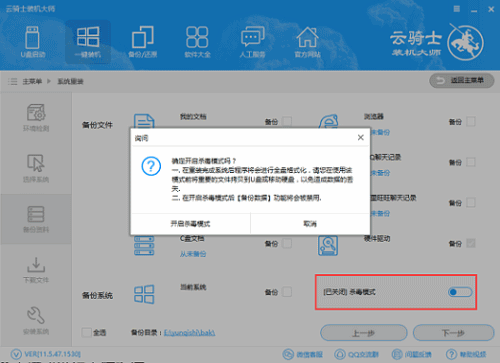Open 帮助视频 in status bar

click(466, 354)
